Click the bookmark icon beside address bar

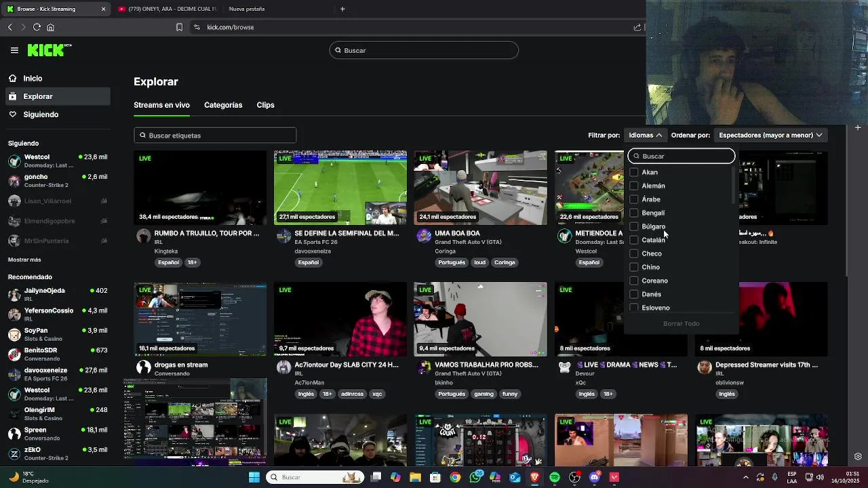point(179,27)
